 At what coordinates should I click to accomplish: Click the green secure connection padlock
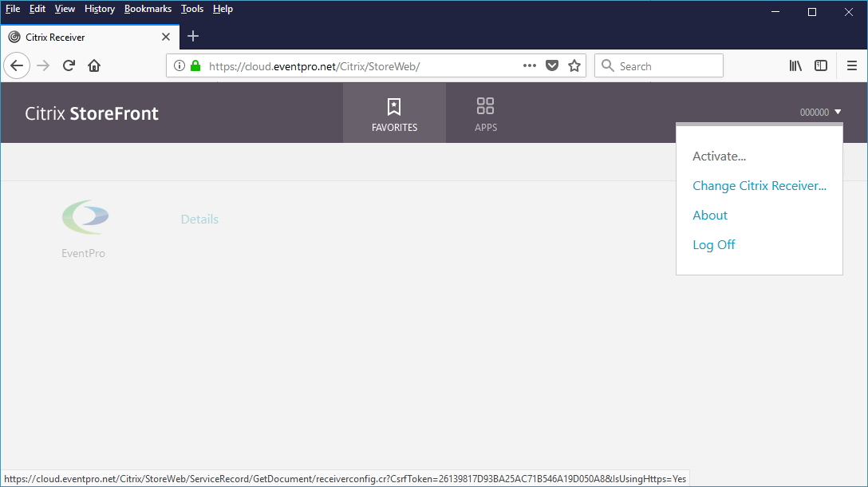click(x=195, y=66)
